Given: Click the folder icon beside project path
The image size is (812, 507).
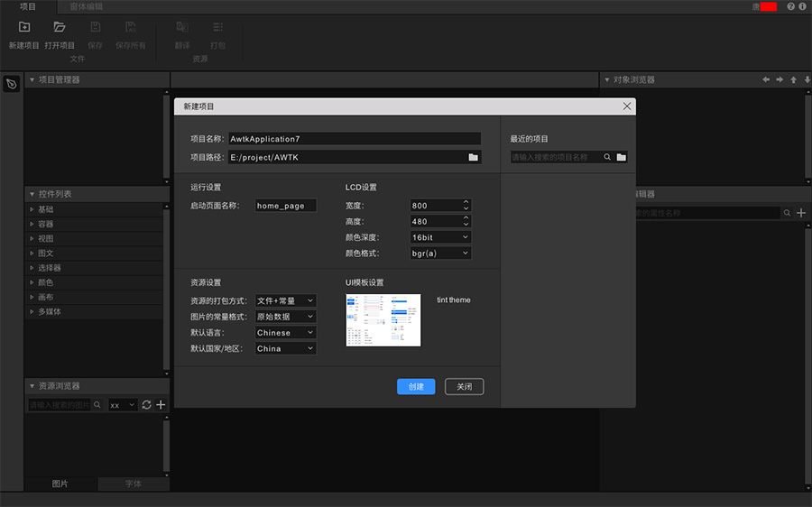Looking at the screenshot, I should (473, 157).
